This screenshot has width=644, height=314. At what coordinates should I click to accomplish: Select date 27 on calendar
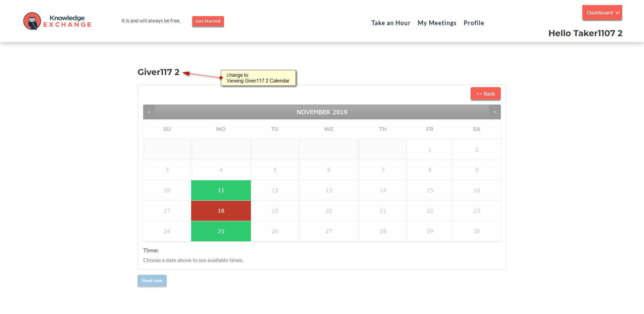(329, 231)
